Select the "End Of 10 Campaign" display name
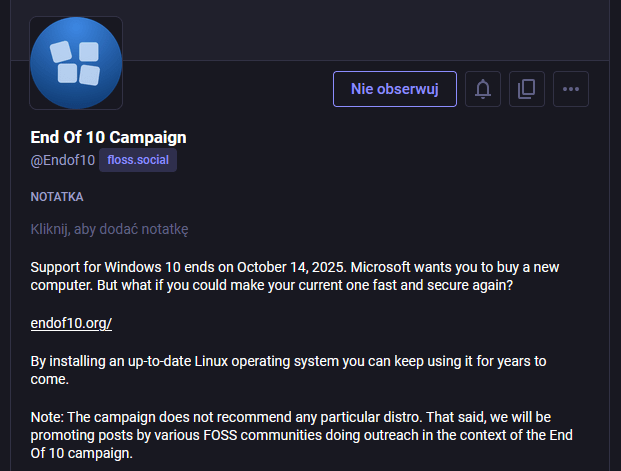621x471 pixels. (x=108, y=138)
